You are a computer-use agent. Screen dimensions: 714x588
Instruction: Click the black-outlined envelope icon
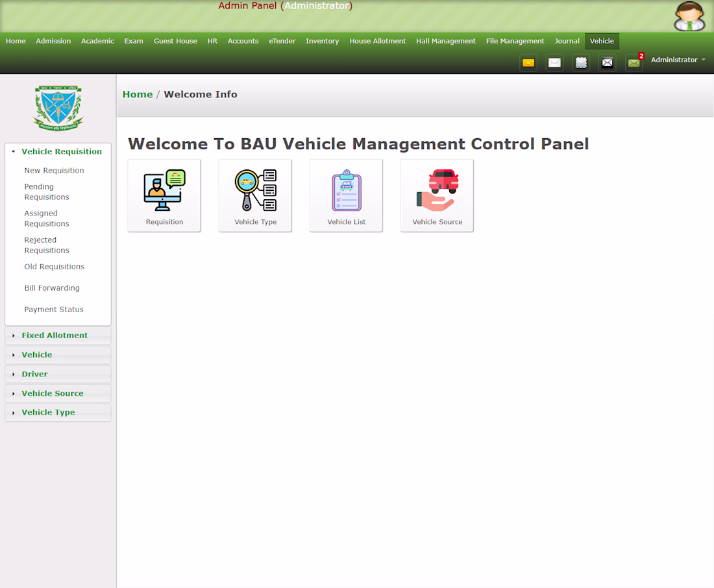pos(607,62)
